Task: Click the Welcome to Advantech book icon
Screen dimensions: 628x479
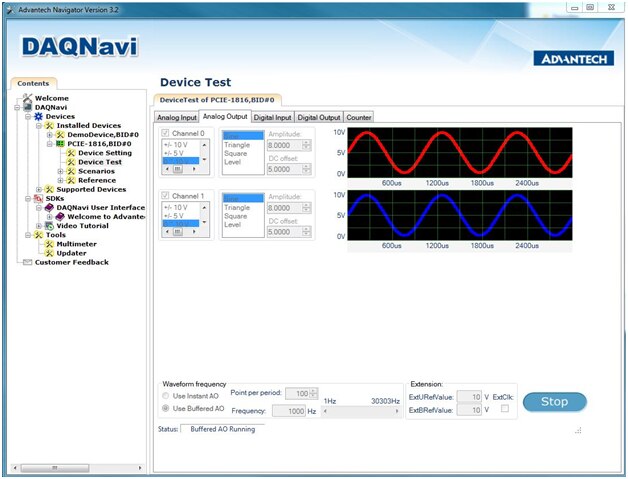Action: [60, 217]
